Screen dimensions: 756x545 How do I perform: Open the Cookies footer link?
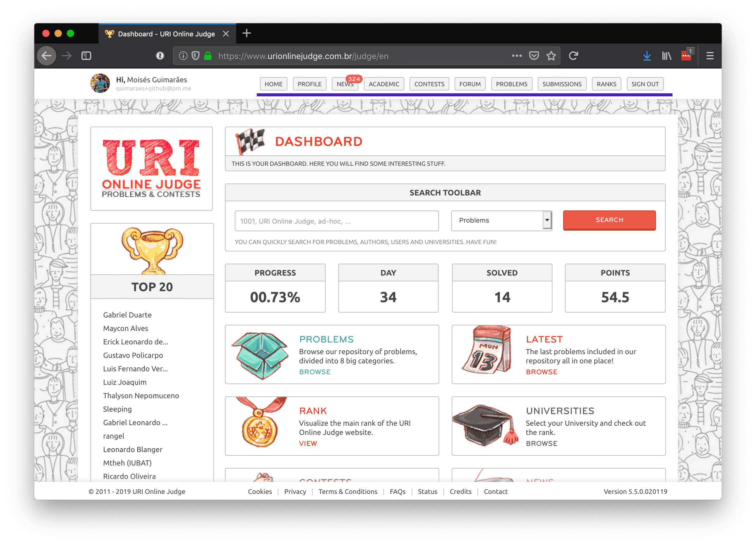260,491
